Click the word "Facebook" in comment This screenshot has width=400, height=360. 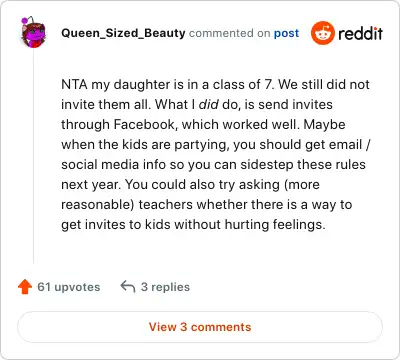(146, 124)
